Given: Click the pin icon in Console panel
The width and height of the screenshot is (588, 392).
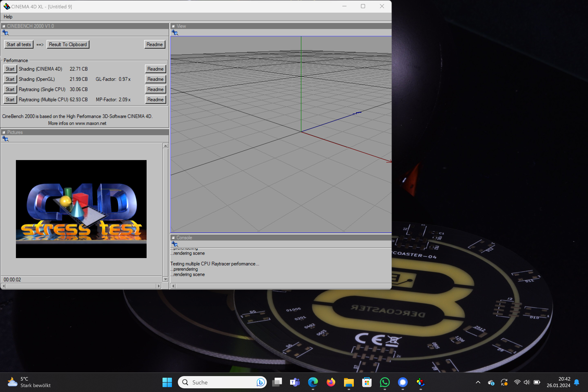Looking at the screenshot, I should pyautogui.click(x=175, y=244).
